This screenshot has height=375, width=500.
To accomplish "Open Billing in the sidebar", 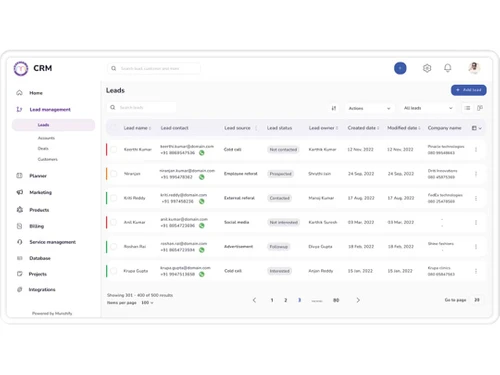I will click(36, 226).
